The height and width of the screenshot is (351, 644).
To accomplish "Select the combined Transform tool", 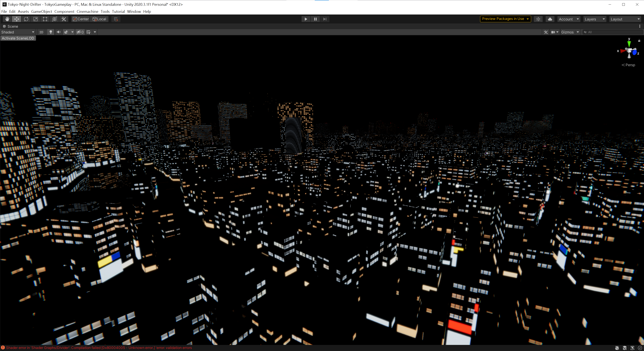I will 54,19.
